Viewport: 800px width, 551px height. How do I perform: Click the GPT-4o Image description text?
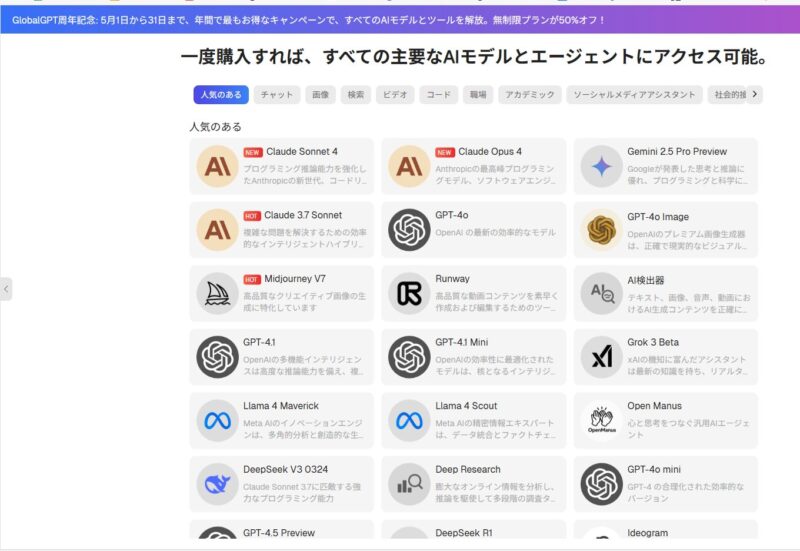coord(687,240)
